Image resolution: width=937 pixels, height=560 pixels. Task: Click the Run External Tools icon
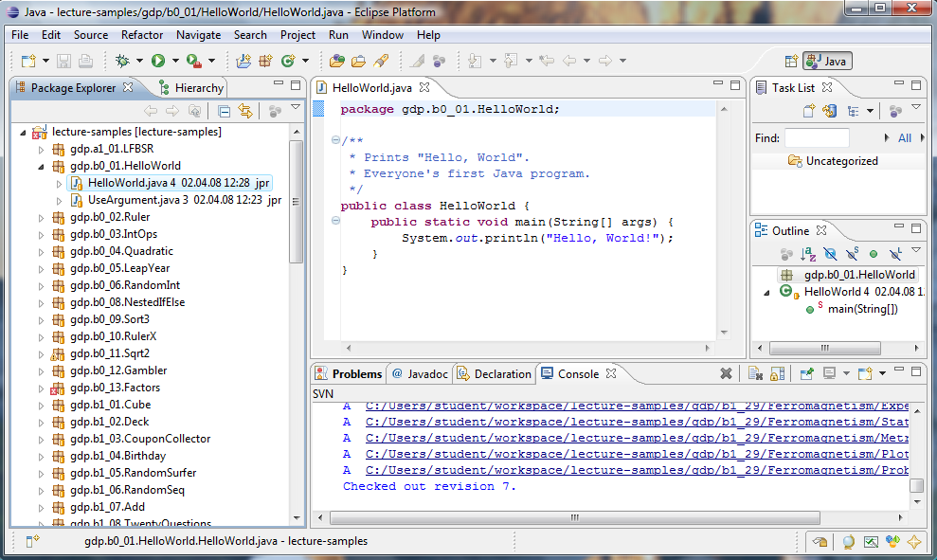tap(193, 61)
